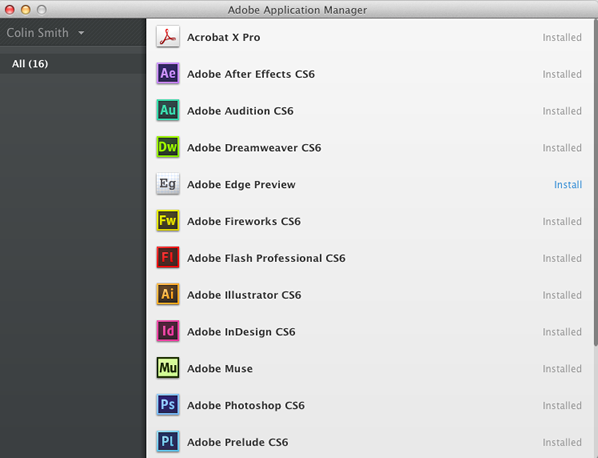Click the Adobe After Effects CS6 label
The height and width of the screenshot is (458, 598).
pyautogui.click(x=251, y=74)
